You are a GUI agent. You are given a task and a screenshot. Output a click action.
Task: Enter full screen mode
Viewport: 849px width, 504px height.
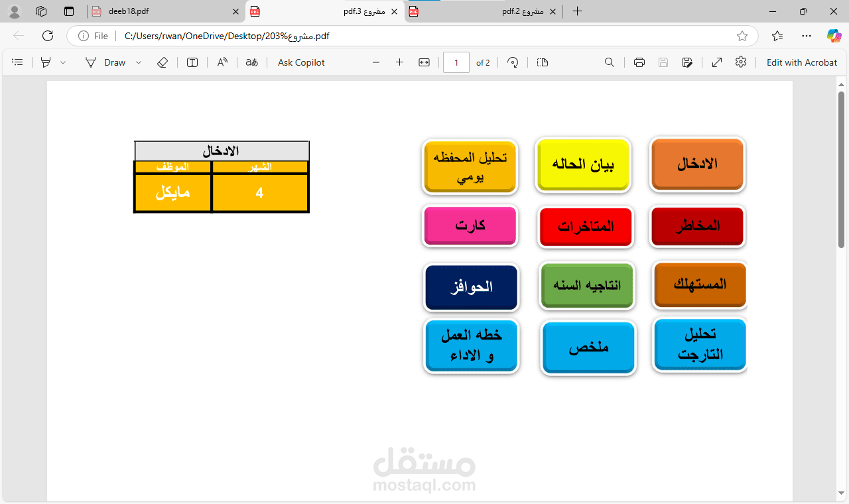click(x=717, y=62)
